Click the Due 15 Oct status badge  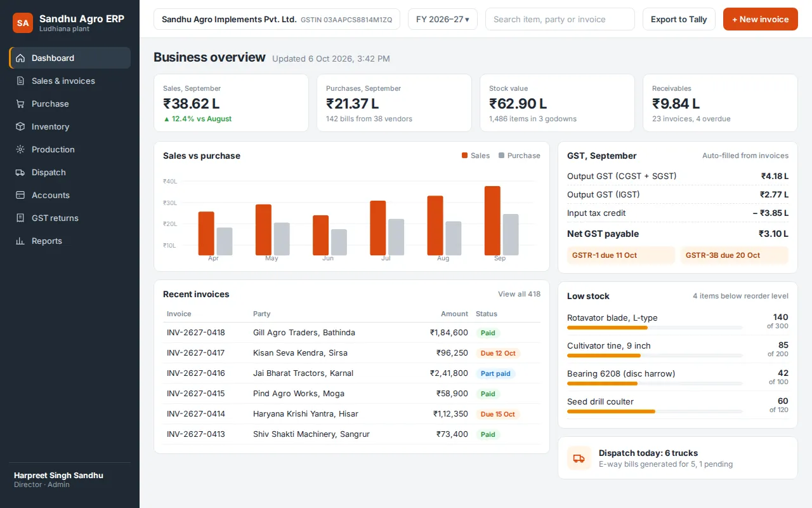(498, 414)
